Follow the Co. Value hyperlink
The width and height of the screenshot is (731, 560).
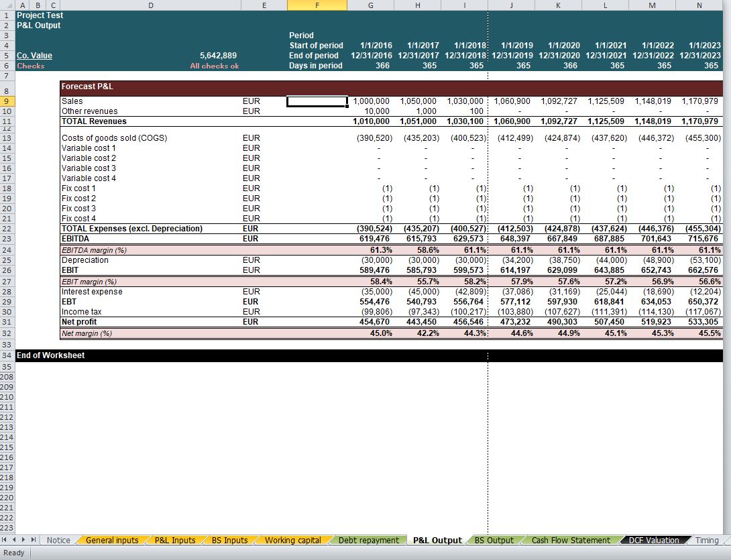click(34, 56)
